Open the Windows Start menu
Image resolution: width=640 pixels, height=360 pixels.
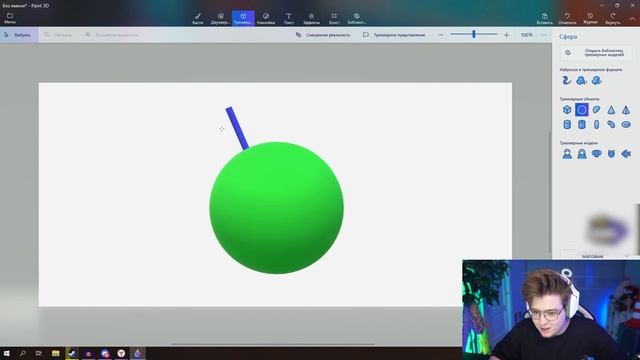tap(7, 353)
